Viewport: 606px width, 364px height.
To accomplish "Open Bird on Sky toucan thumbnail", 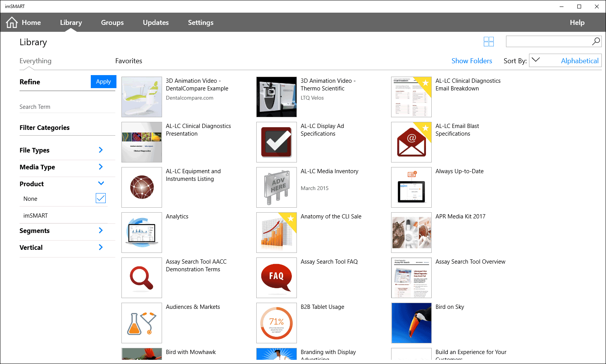I will pyautogui.click(x=411, y=323).
